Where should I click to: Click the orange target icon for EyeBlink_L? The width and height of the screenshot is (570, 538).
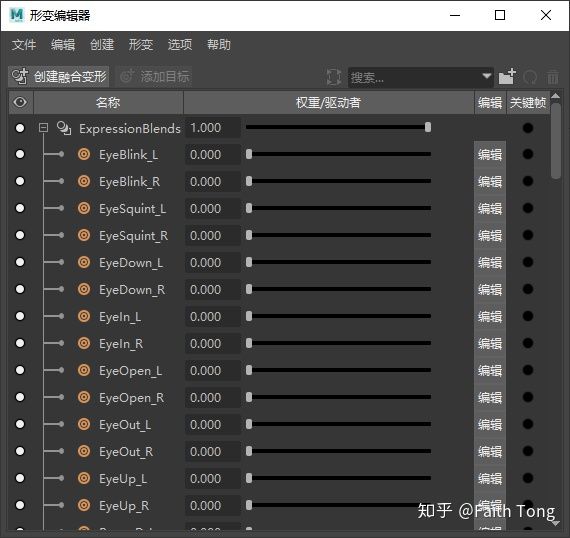pyautogui.click(x=84, y=154)
